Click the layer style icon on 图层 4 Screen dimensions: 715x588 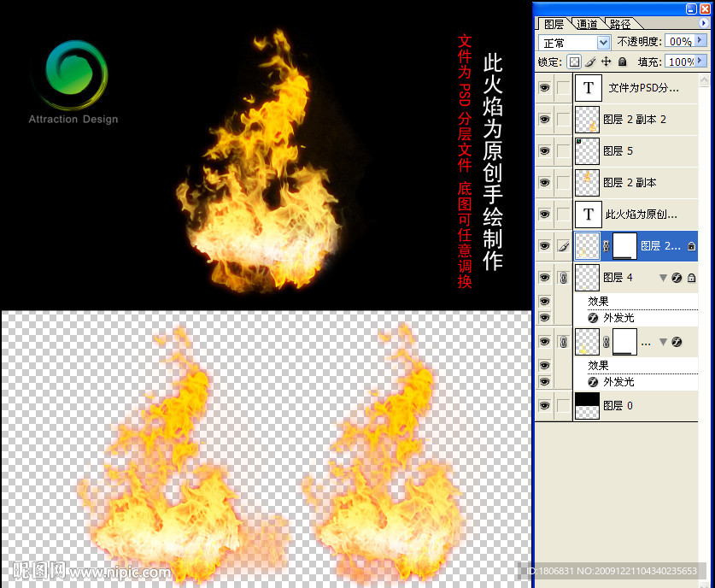[x=676, y=278]
